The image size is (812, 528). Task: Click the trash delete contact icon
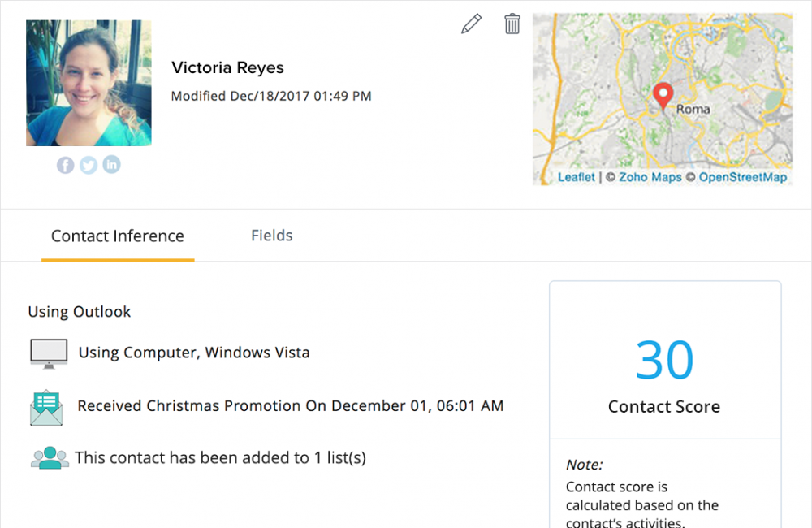[512, 24]
